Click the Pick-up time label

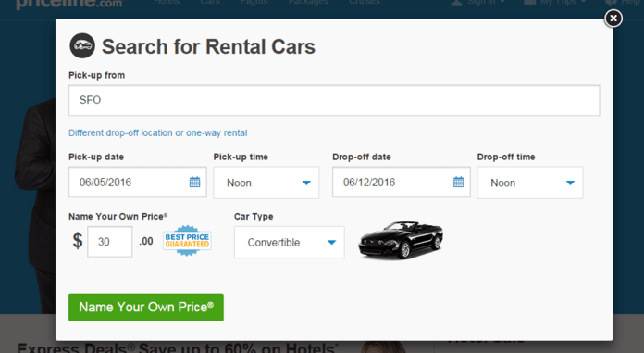pyautogui.click(x=241, y=157)
